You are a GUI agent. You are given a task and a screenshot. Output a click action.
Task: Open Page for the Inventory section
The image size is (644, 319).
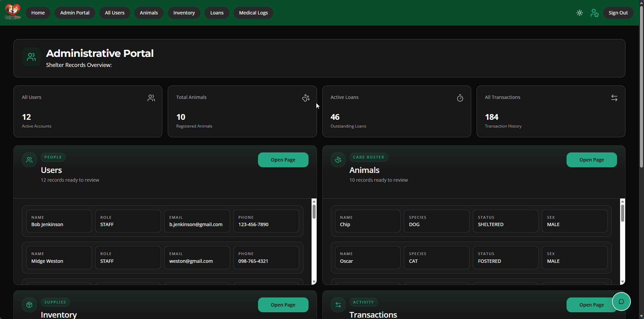283,305
